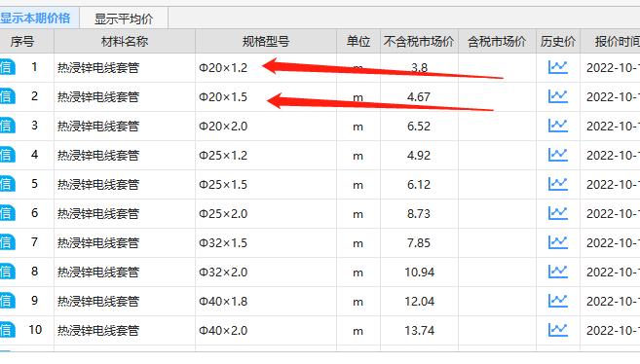Click the empty tax-included price cell in row 8

[497, 273]
